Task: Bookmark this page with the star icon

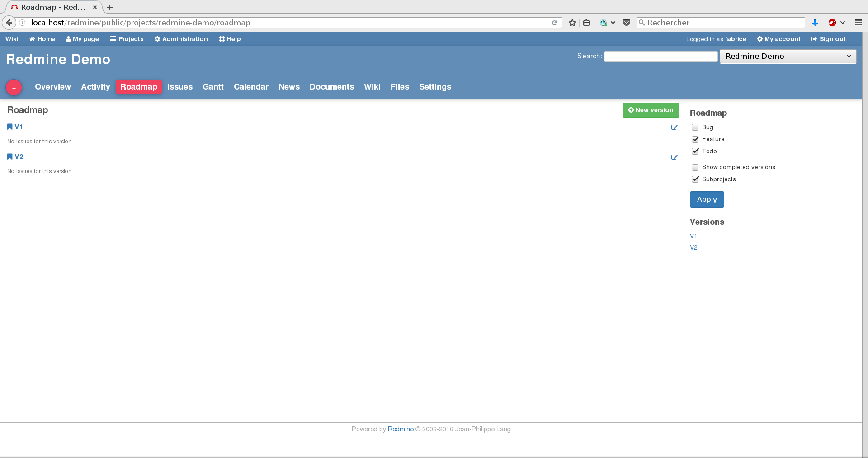Action: click(x=572, y=23)
